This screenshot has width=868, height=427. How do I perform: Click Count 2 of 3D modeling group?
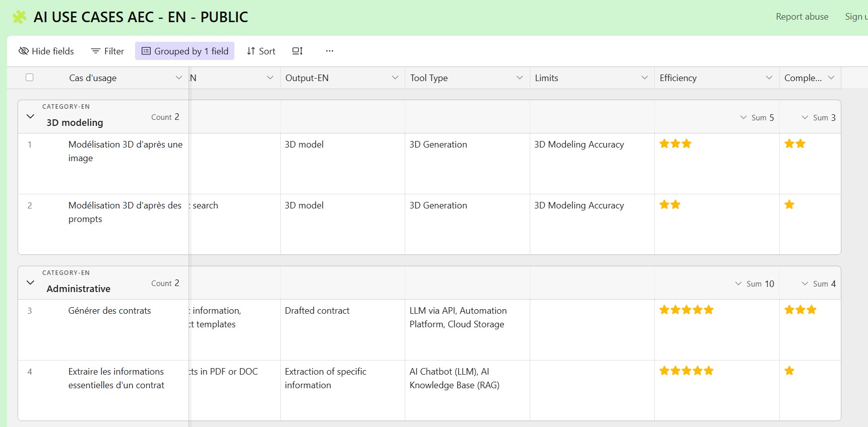pos(165,117)
